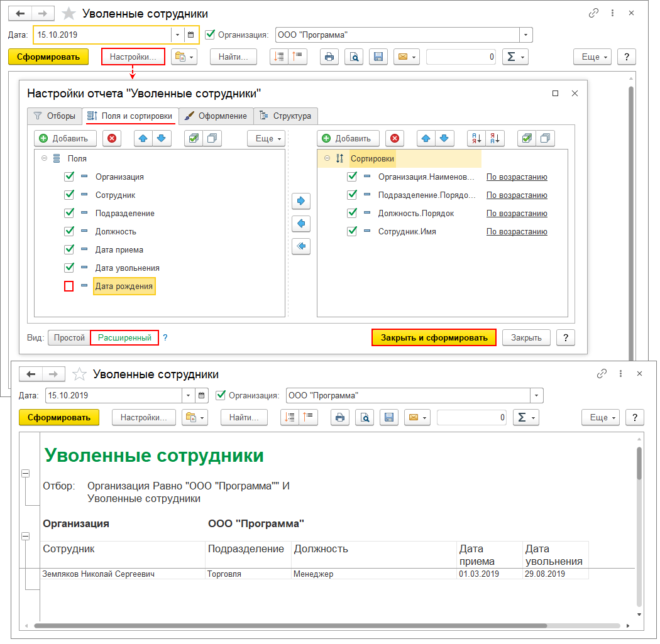Viewport: 660px width, 644px height.
Task: Expand the Еще menu in Fields panel
Action: click(x=267, y=138)
